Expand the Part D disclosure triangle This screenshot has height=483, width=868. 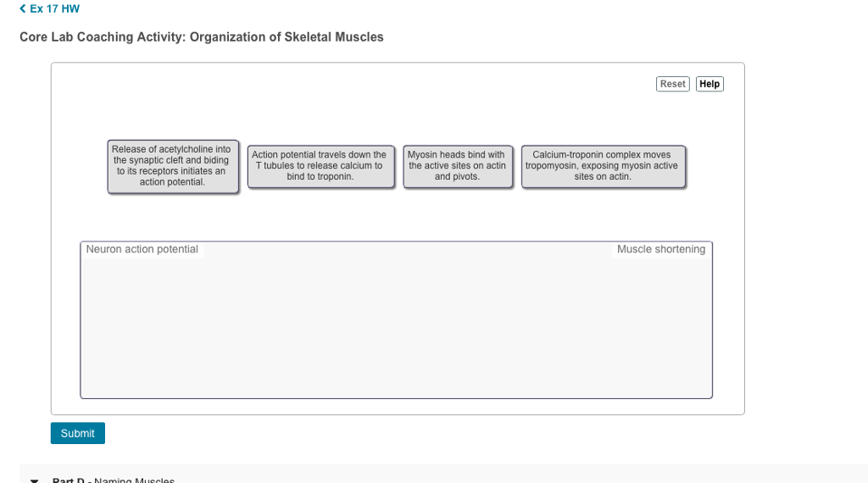point(34,480)
